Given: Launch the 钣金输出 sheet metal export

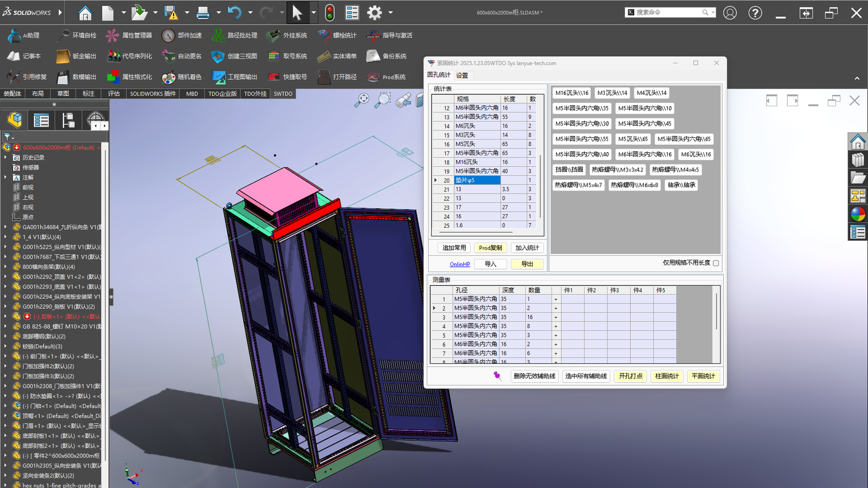Looking at the screenshot, I should click(x=63, y=56).
